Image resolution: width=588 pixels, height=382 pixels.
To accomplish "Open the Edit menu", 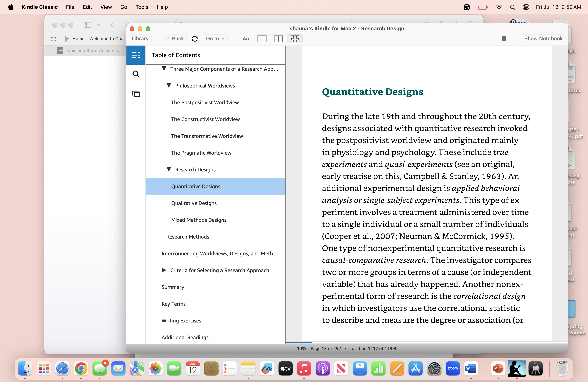I will 87,7.
